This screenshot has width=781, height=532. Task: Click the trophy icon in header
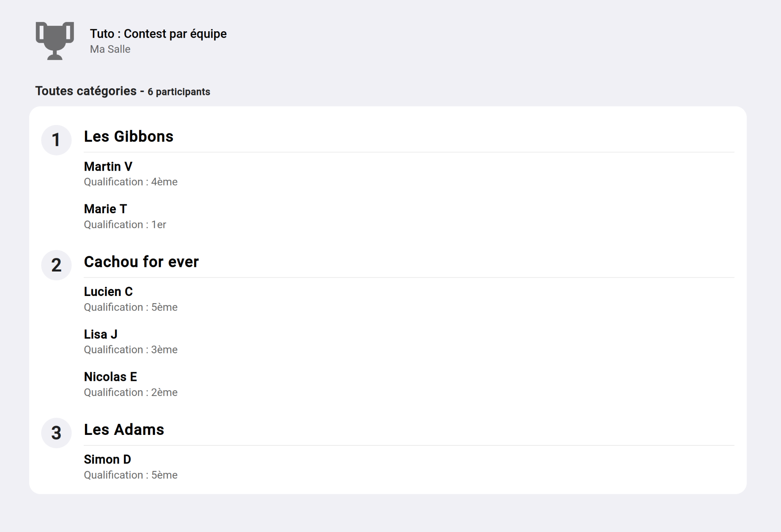click(x=55, y=41)
